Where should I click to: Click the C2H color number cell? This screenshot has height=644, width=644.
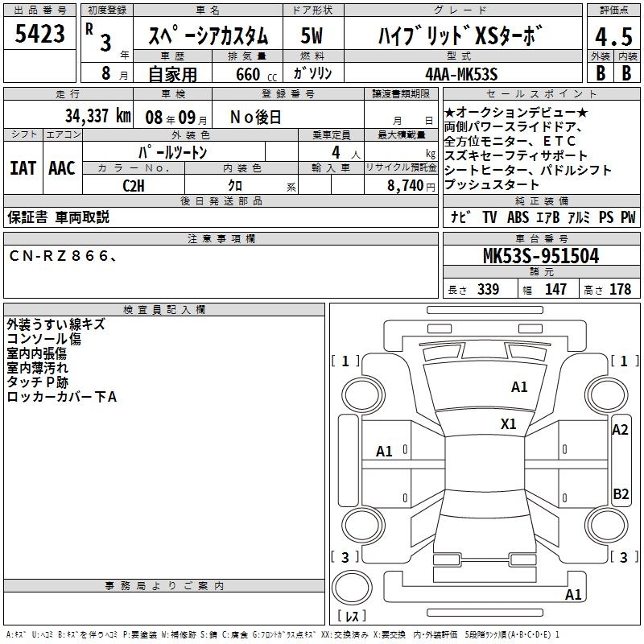[x=134, y=185]
